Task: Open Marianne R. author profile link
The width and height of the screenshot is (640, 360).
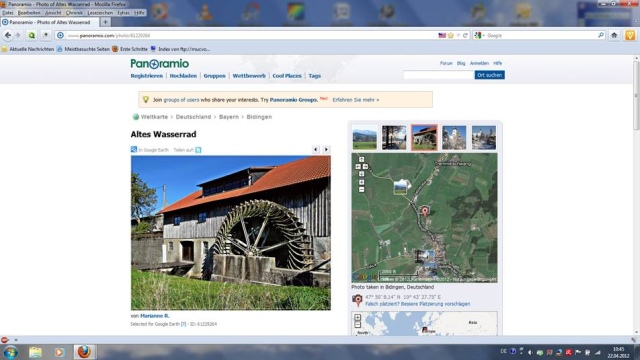Action: click(x=155, y=316)
